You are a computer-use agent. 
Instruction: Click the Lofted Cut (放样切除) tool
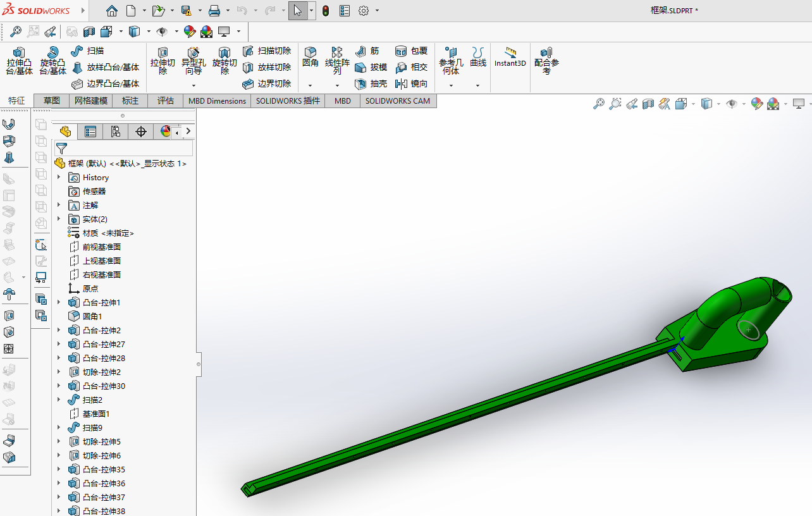[267, 68]
